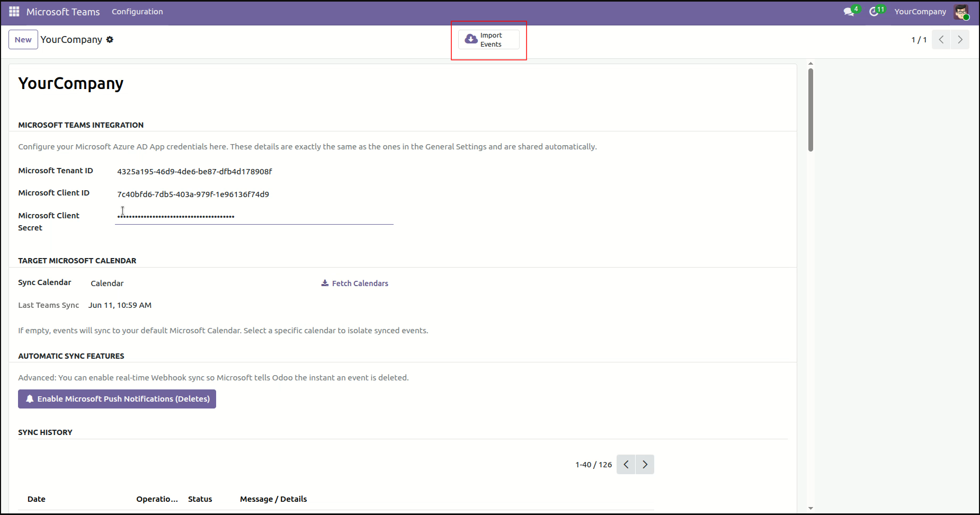
Task: Open the YourCompany company switcher in the navbar
Action: click(920, 12)
